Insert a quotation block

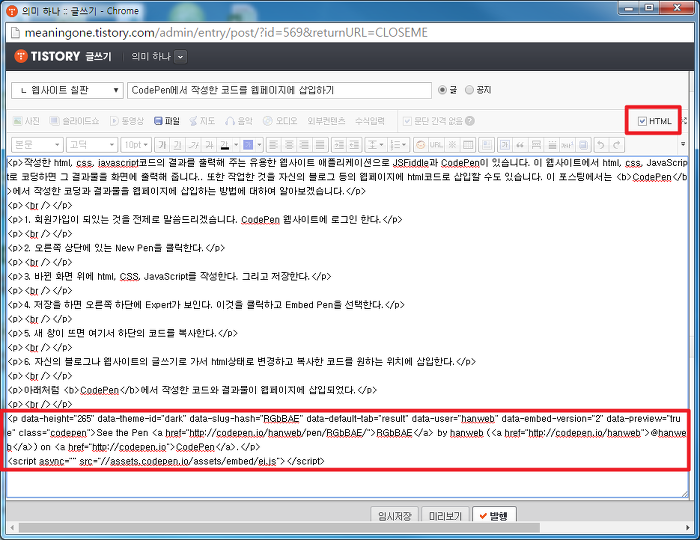coord(520,145)
